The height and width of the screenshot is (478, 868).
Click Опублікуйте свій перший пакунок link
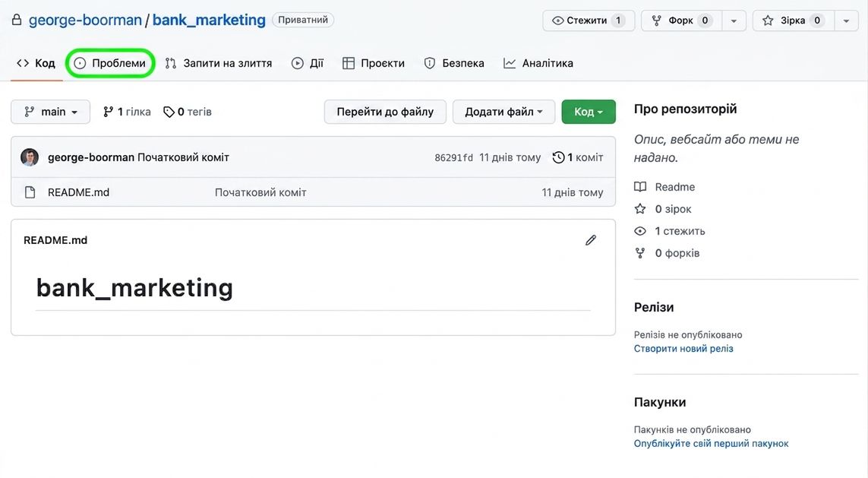711,443
